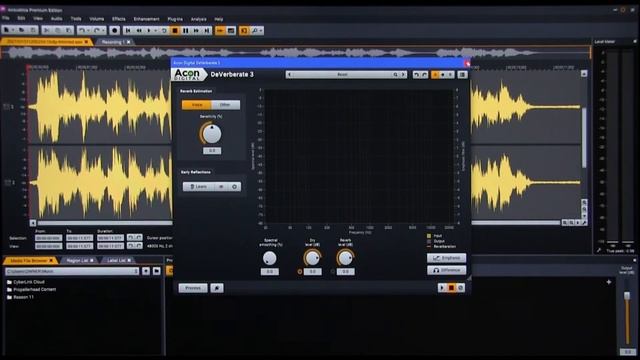Click the Reverb level knob
This screenshot has width=640, height=360.
click(345, 258)
